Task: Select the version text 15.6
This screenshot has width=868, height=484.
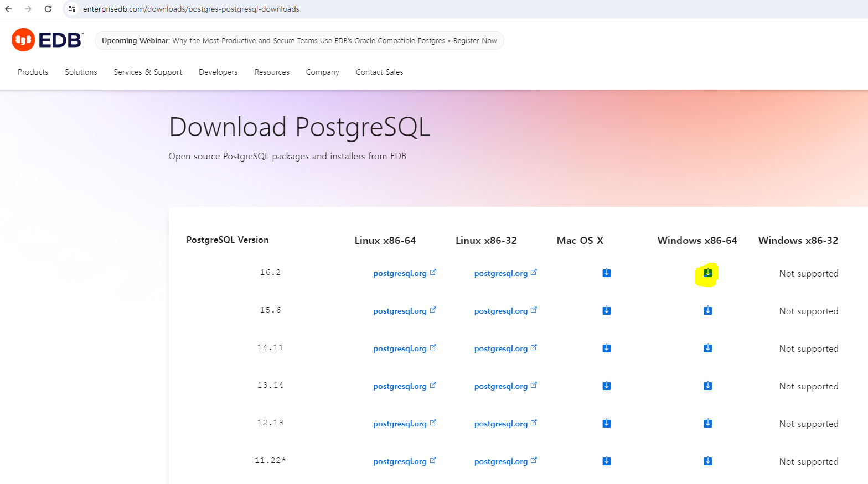Action: pyautogui.click(x=270, y=310)
